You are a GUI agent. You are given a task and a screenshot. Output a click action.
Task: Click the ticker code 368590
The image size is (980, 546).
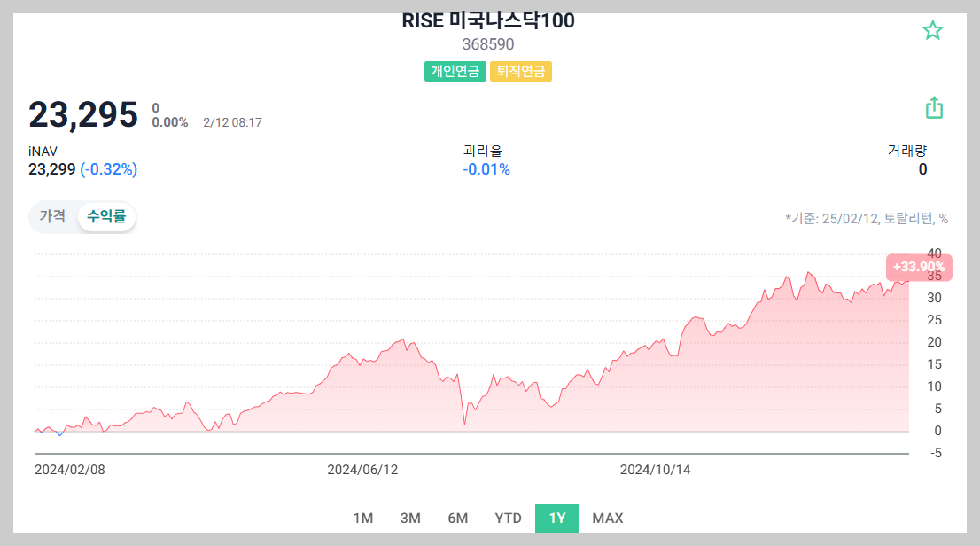(x=488, y=44)
